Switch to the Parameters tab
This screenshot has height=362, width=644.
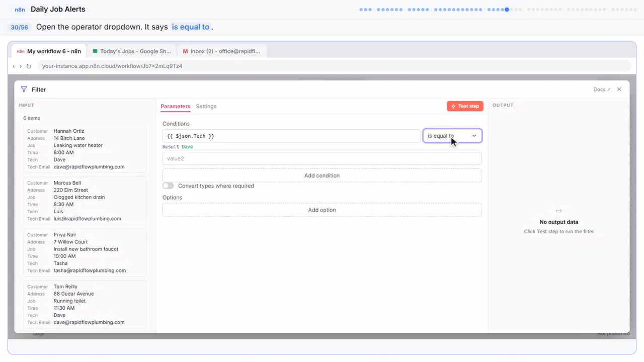point(176,107)
